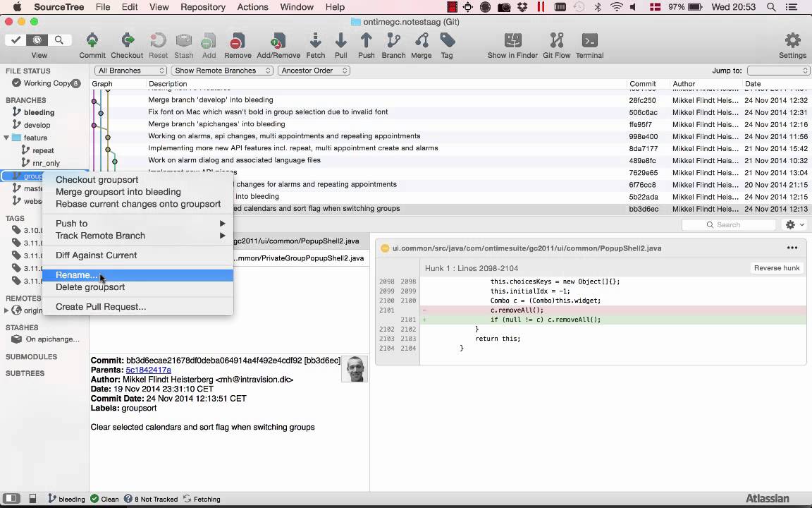
Task: Switch to search magnifier view
Action: tap(59, 40)
